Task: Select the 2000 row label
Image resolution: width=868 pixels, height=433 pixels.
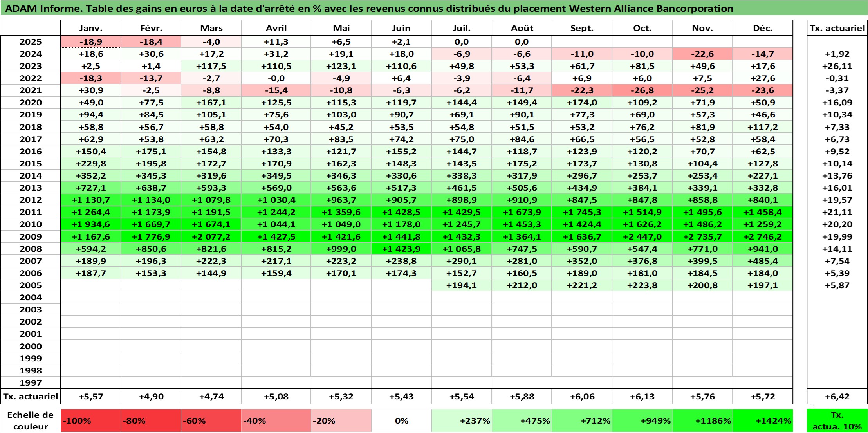Action: coord(31,346)
